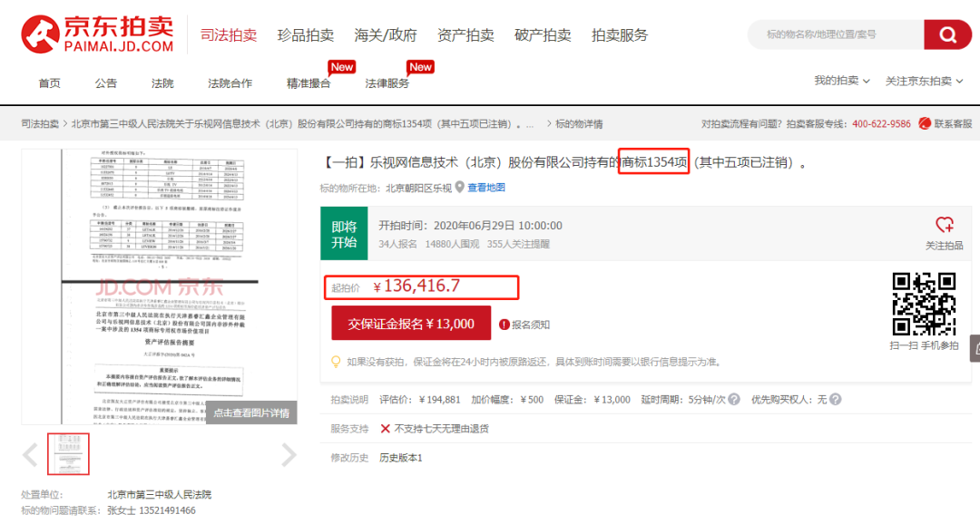Open the 法律服务 menu item
Screen dimensions: 980x524
387,83
